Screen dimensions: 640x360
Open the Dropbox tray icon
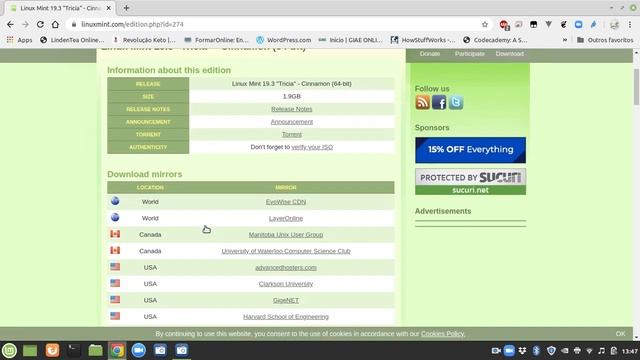pyautogui.click(x=522, y=351)
